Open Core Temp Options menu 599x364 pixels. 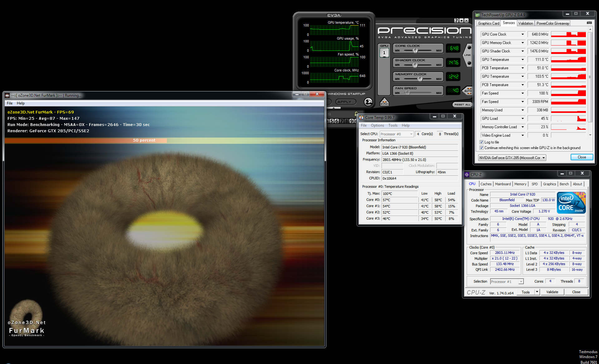pos(377,125)
